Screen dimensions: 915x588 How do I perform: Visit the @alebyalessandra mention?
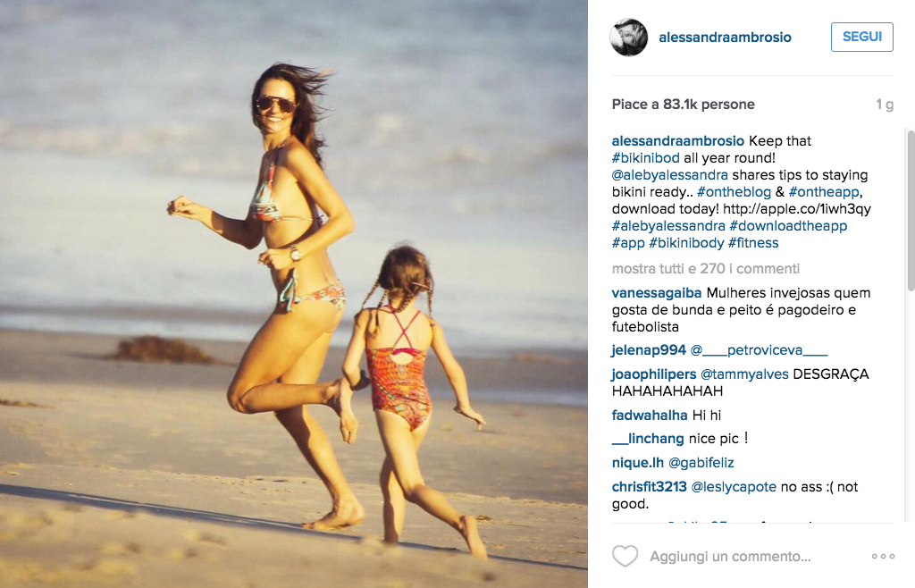click(670, 175)
